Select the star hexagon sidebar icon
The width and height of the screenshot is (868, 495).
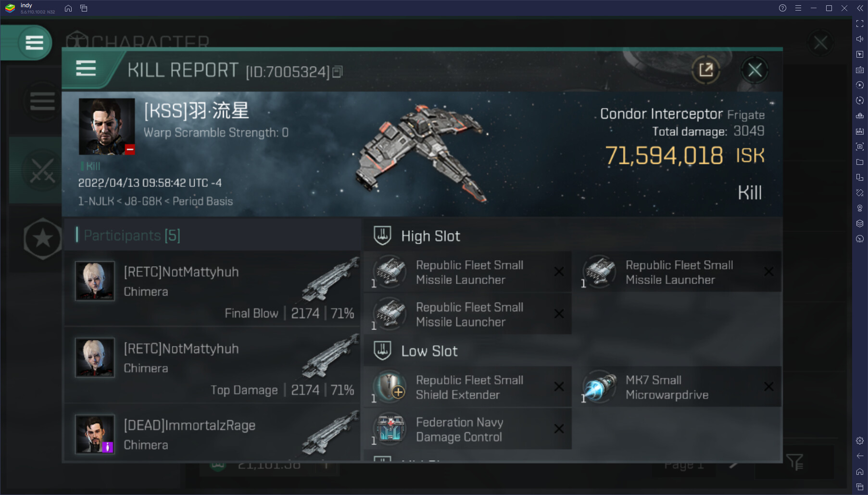(43, 238)
